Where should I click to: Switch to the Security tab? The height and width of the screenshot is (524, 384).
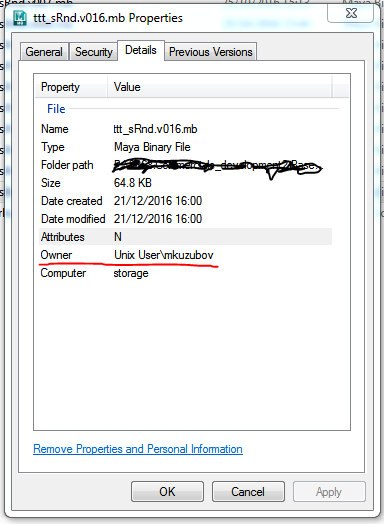click(x=94, y=52)
